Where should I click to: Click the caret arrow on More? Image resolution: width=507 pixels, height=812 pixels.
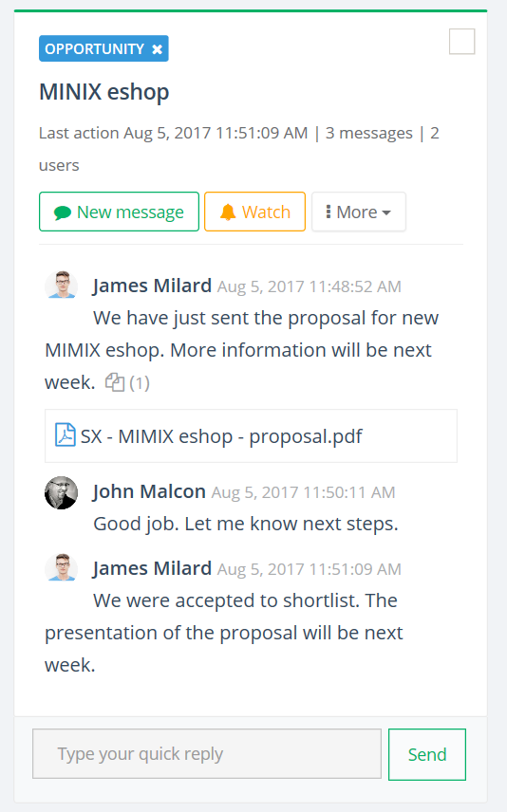[386, 212]
